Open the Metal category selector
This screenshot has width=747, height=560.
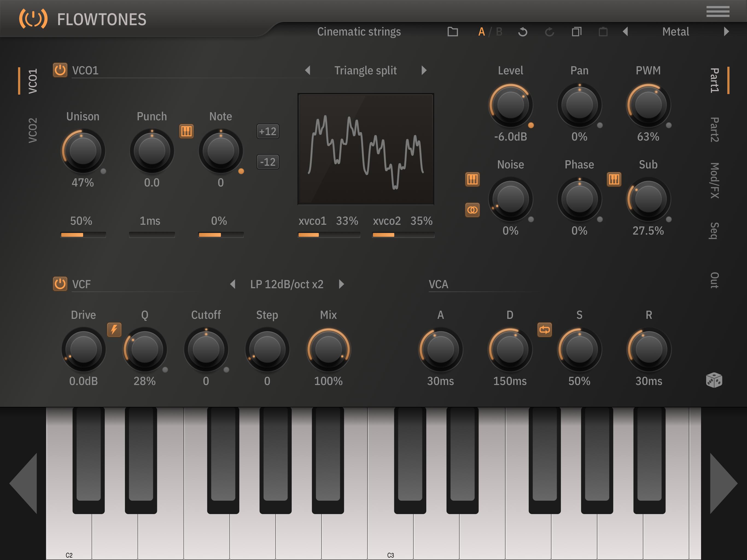coord(675,31)
